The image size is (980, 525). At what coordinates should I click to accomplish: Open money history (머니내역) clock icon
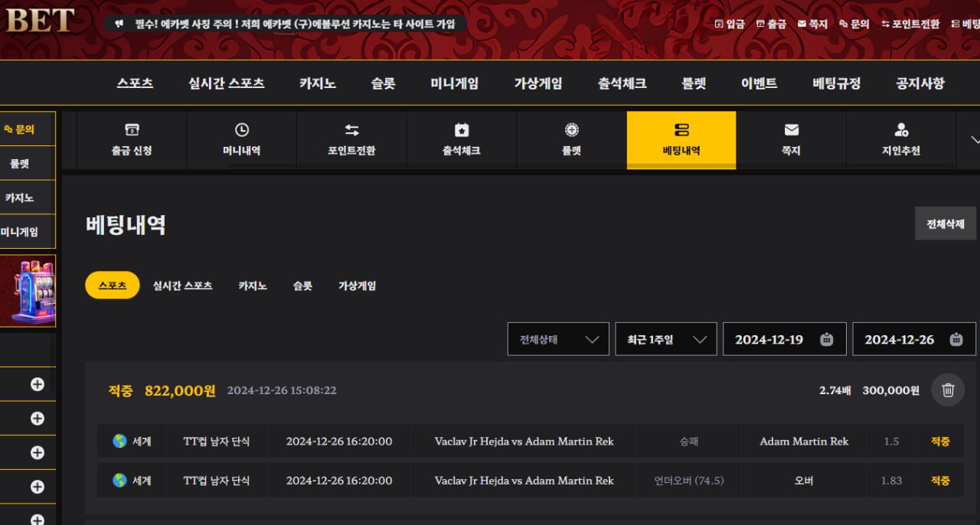pyautogui.click(x=241, y=130)
